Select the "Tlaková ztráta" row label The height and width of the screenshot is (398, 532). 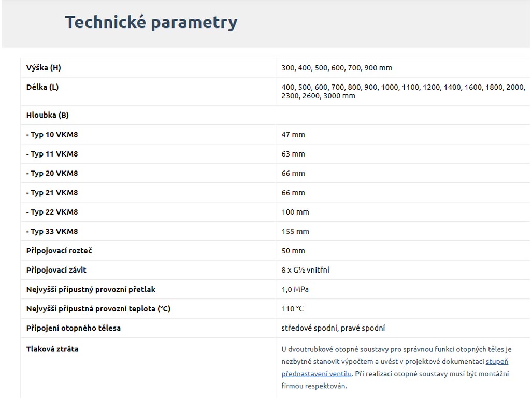pos(52,349)
